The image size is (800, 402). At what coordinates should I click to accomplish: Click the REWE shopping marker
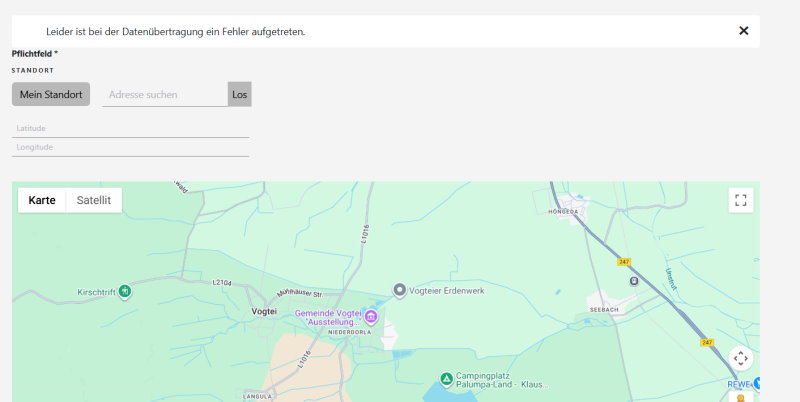click(x=756, y=383)
